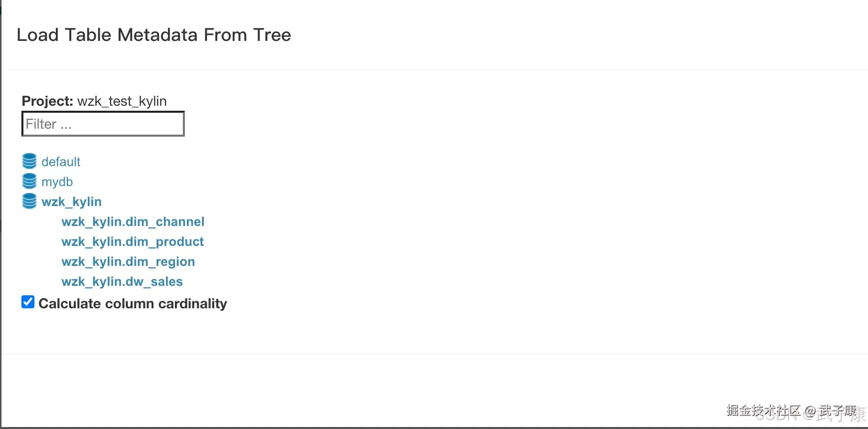Image resolution: width=868 pixels, height=429 pixels.
Task: Select the wzk_kylin.dim_channel table
Action: [133, 221]
